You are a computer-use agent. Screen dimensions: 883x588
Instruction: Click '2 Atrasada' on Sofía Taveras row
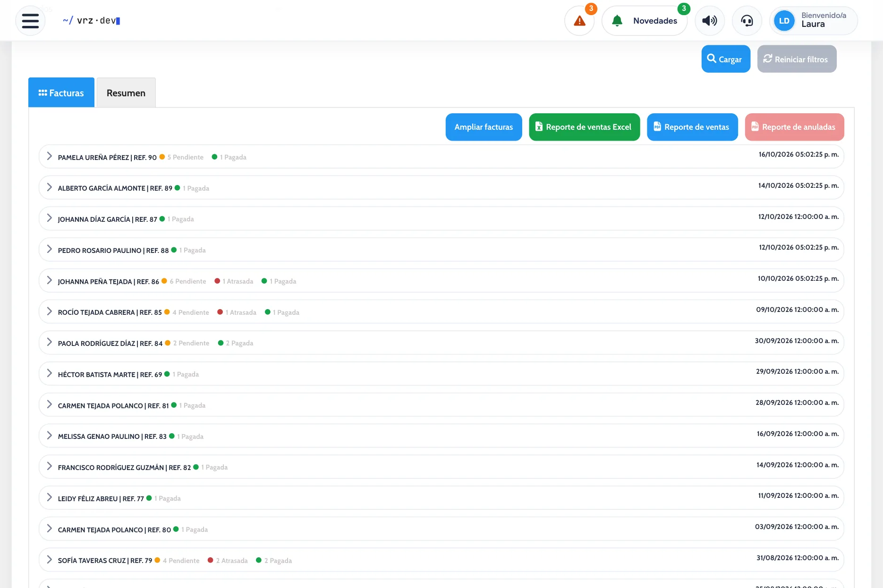[232, 561]
